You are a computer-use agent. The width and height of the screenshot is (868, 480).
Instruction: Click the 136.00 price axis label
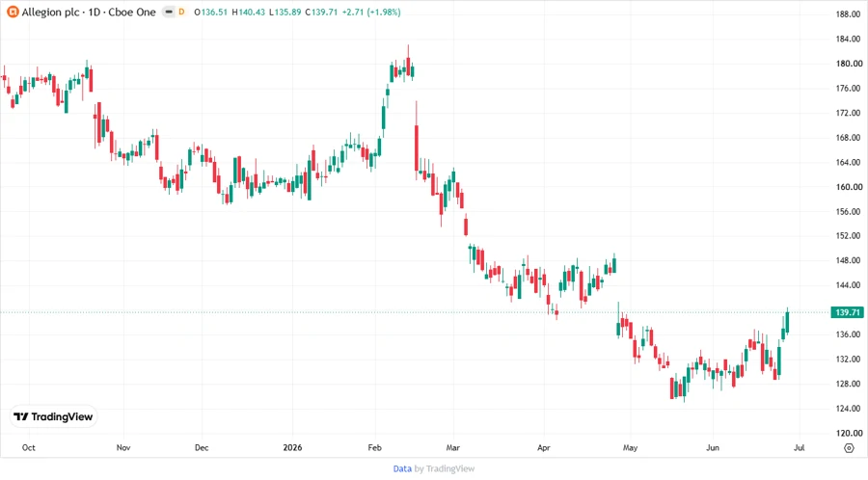tap(848, 334)
